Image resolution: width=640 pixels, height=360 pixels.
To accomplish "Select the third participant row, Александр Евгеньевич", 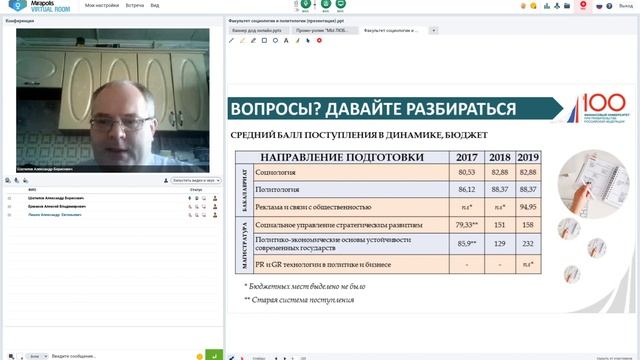I will point(113,215).
